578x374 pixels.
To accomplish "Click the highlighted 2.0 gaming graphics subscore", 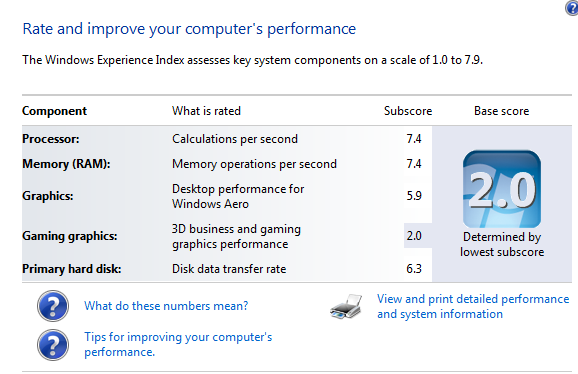I will pos(414,236).
